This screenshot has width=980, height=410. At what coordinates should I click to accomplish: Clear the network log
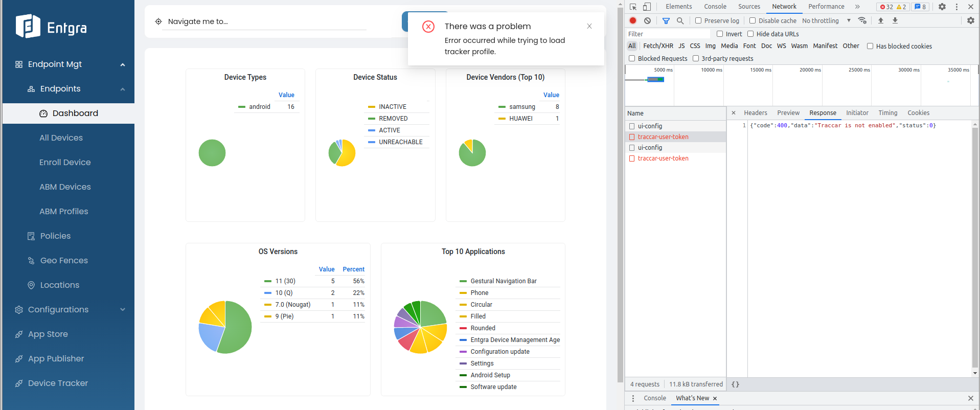647,20
